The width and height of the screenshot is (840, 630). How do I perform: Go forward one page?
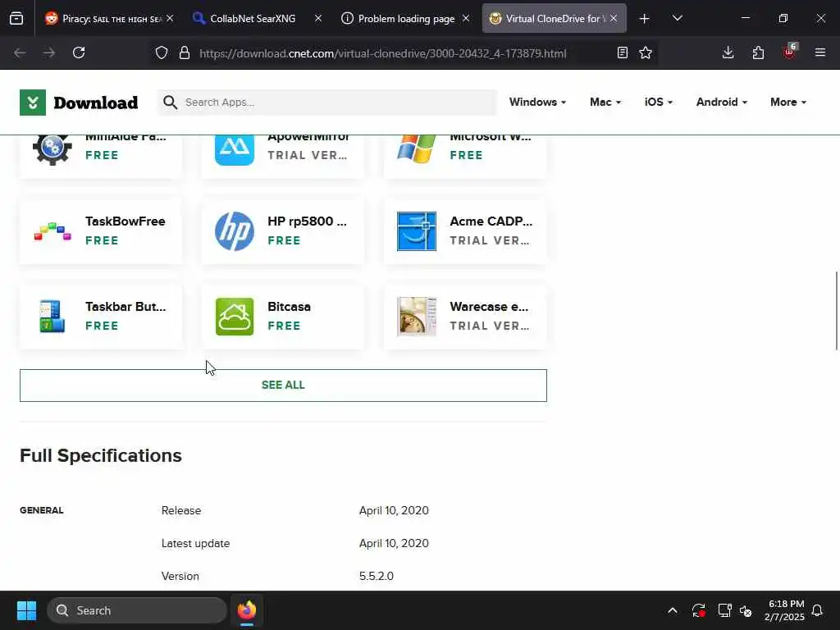tap(48, 52)
